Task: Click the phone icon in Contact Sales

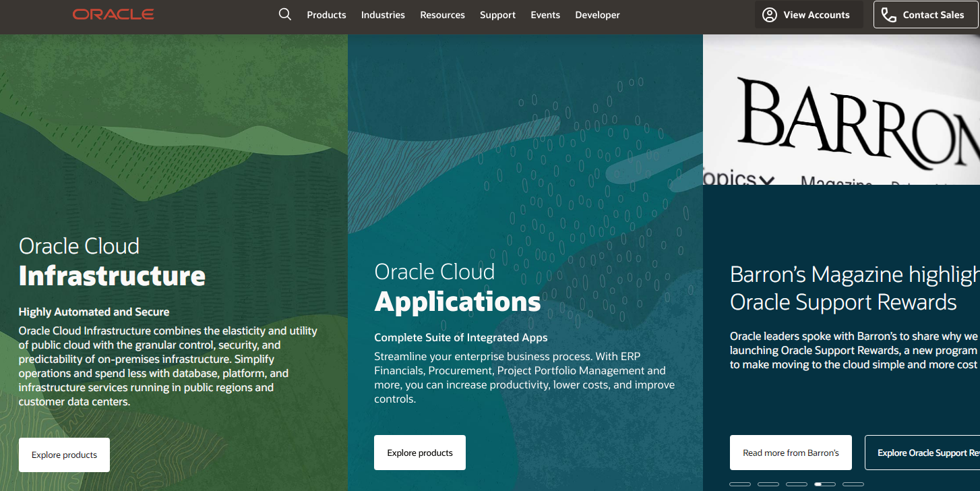Action: click(889, 15)
